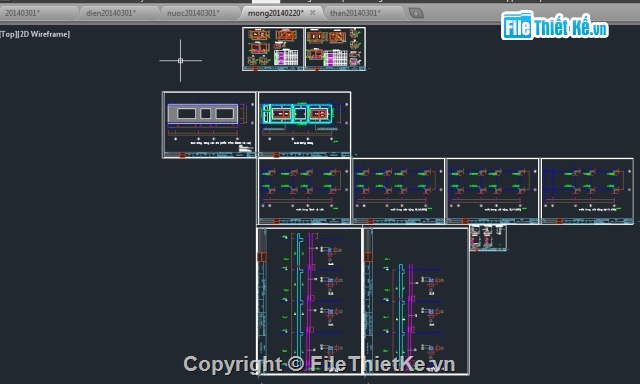640x384 pixels.
Task: Activate the mong20140220* drawing tab
Action: (276, 13)
